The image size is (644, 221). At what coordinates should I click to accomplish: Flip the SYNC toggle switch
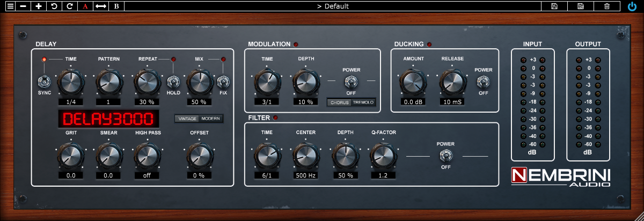(x=43, y=83)
